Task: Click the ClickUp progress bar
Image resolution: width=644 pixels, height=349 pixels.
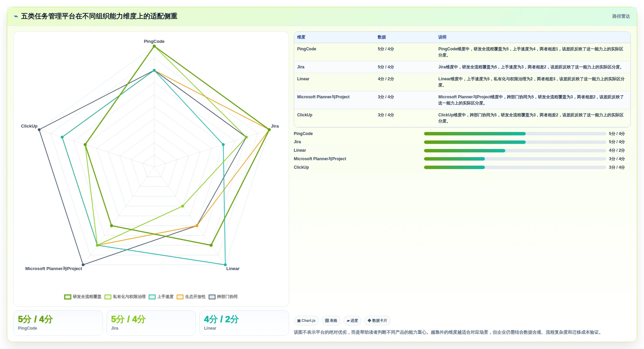Action: (x=515, y=167)
